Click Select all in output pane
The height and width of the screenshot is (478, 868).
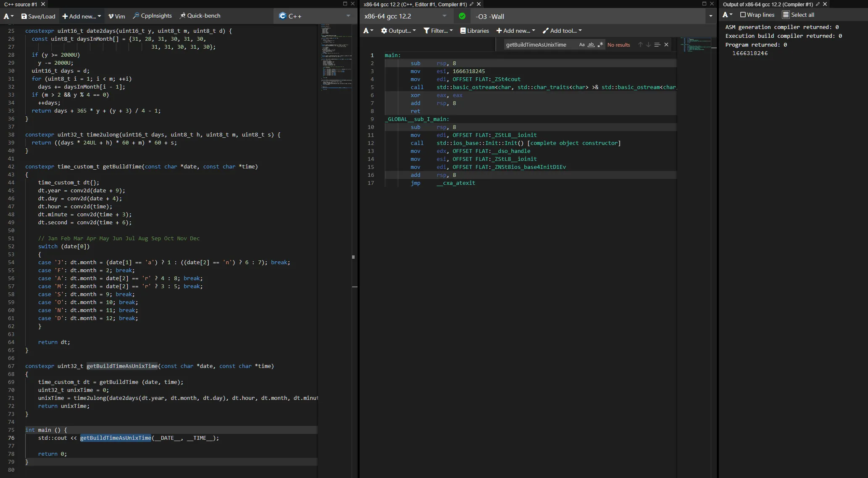tap(798, 15)
